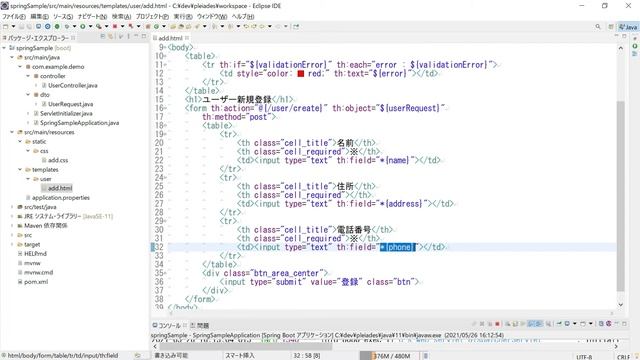Open the ファイル(F) menu
640x360 pixels.
(13, 16)
